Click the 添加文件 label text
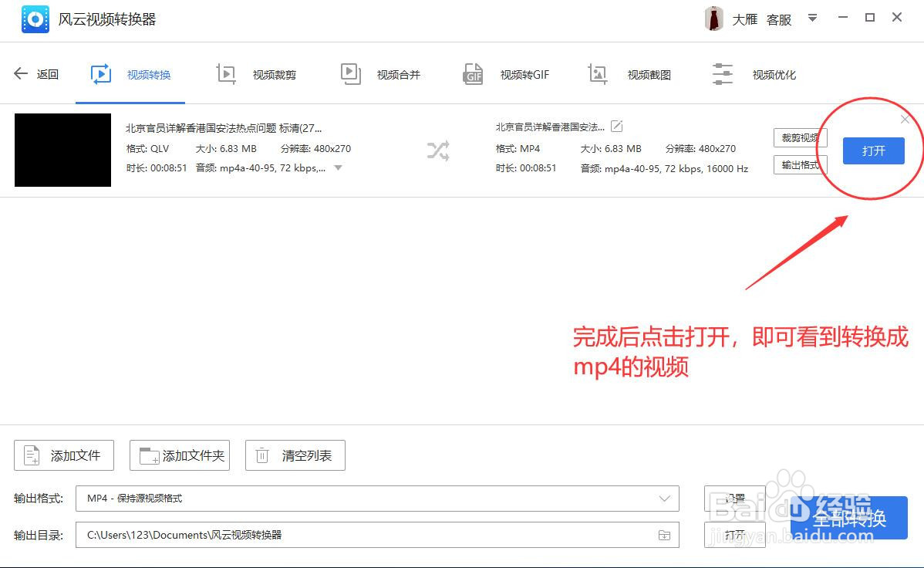 coord(76,455)
